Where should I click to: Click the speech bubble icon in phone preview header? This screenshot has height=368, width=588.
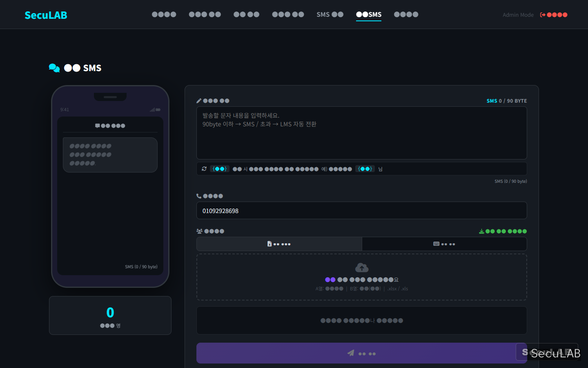point(98,126)
